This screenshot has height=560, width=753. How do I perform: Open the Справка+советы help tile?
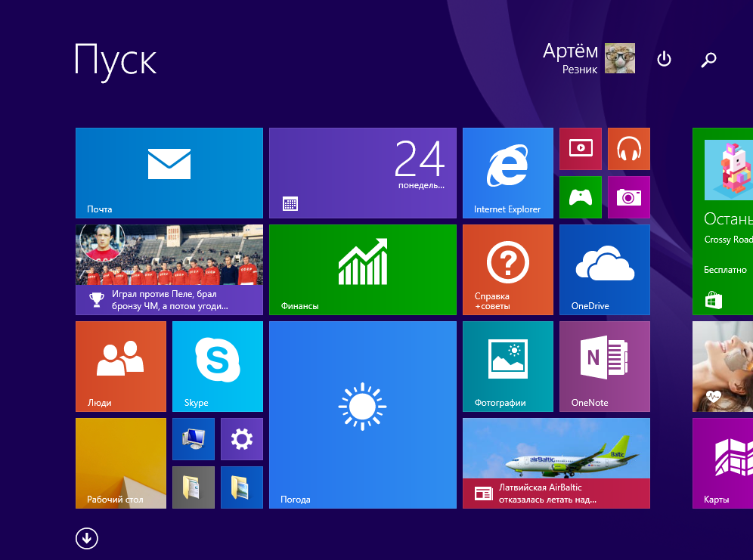click(507, 270)
